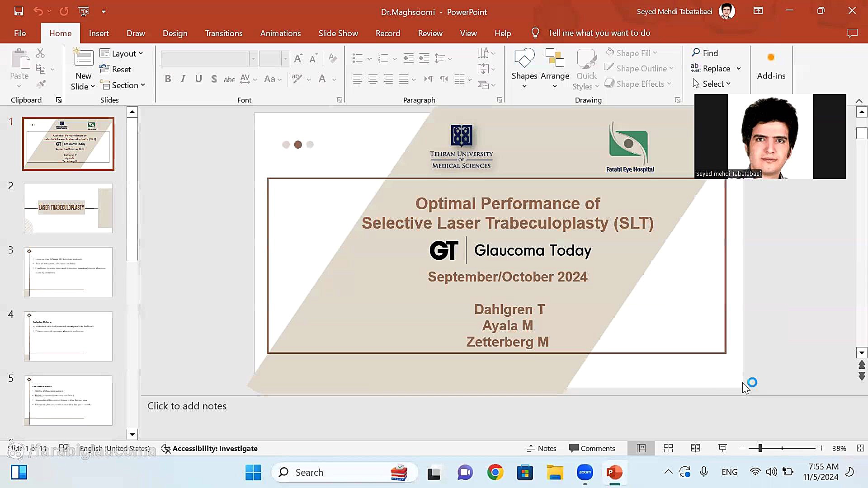Click the Shapes gallery icon

(x=524, y=59)
